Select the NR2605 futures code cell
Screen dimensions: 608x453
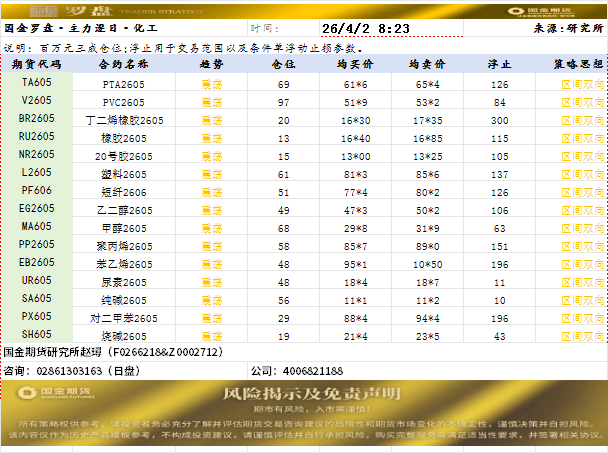tap(36, 154)
